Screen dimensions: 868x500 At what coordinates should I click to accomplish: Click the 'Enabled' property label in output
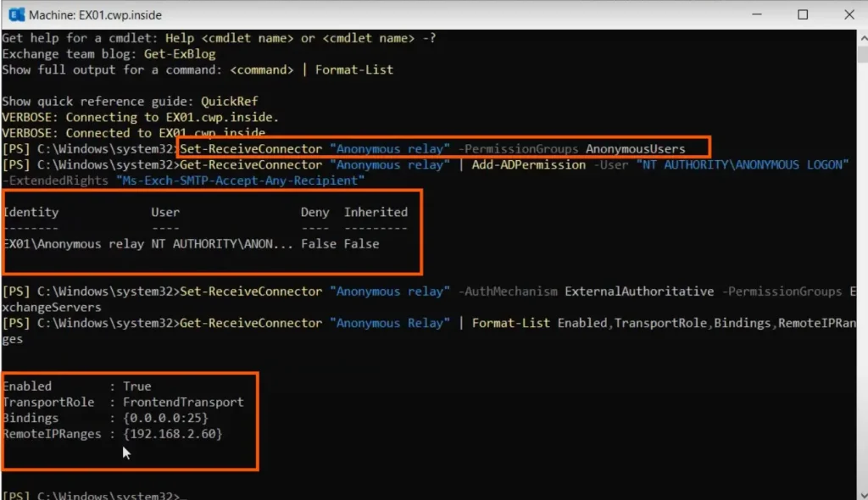point(27,386)
